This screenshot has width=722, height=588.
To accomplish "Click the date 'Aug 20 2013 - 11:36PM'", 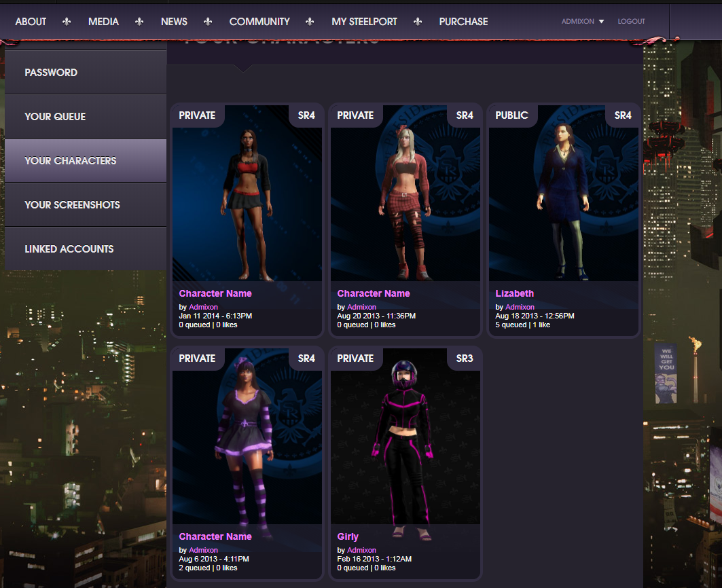I will click(376, 316).
